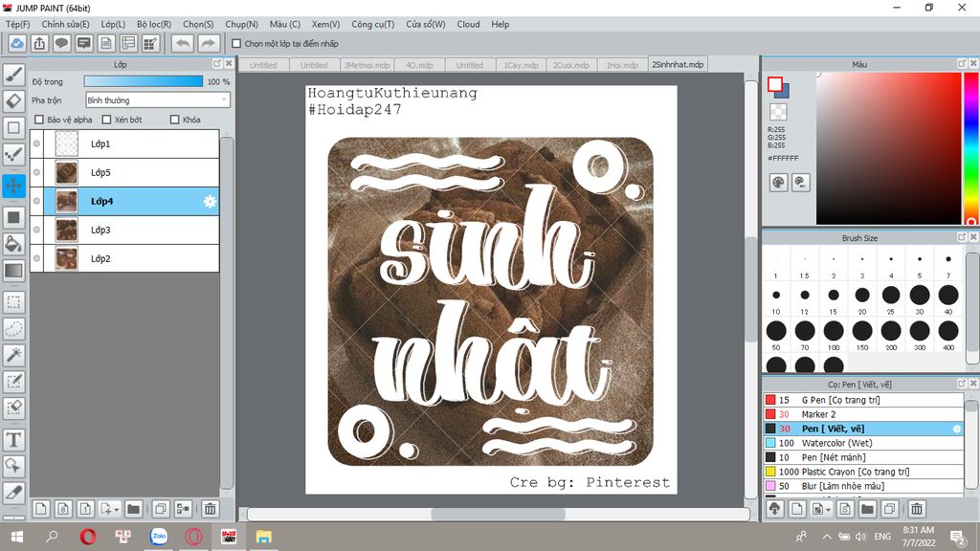The width and height of the screenshot is (980, 551).
Task: Select the Brush tool in left toolbar
Action: (x=13, y=75)
